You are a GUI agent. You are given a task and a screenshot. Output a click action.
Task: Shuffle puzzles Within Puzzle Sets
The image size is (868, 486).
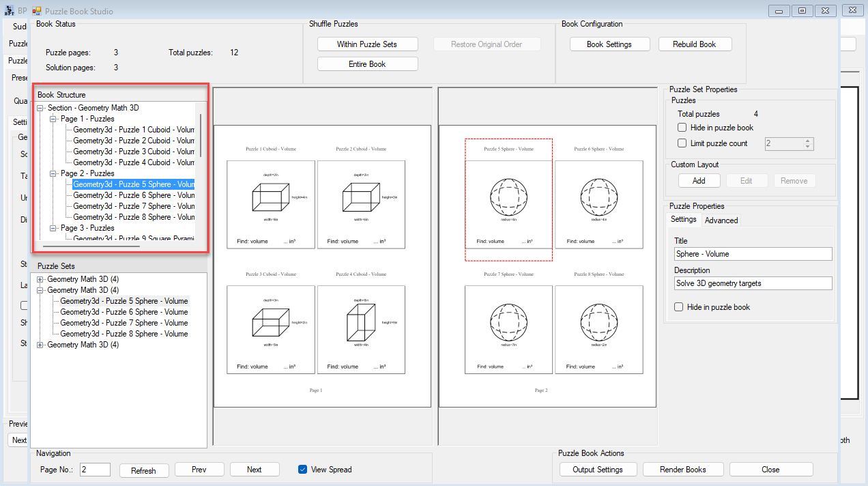(x=367, y=44)
